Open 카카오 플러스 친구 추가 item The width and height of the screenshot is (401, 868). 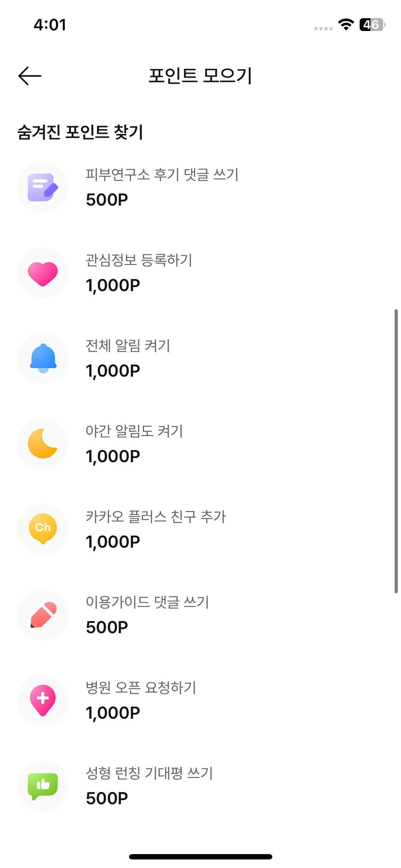pyautogui.click(x=200, y=529)
